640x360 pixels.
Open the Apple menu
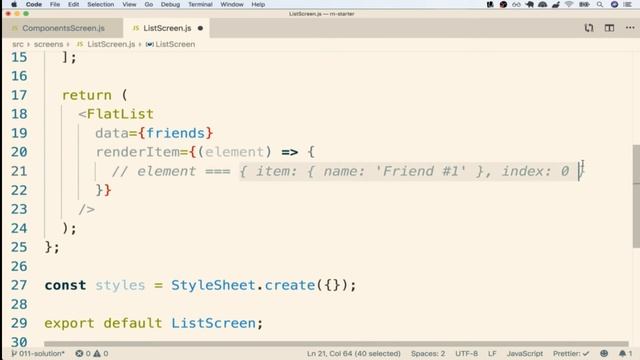coord(14,4)
